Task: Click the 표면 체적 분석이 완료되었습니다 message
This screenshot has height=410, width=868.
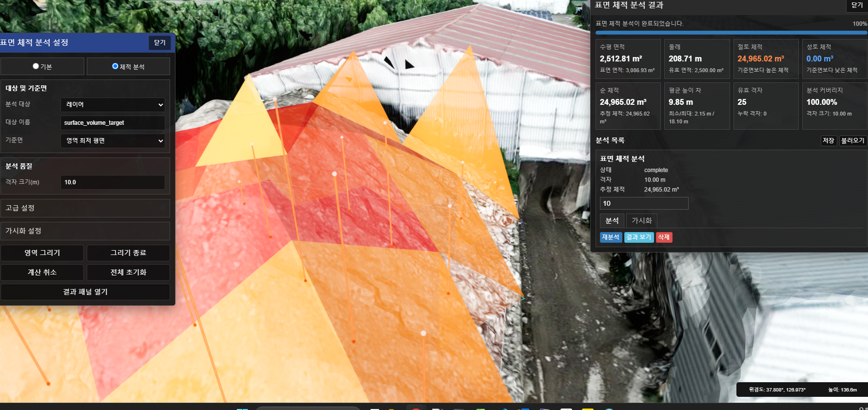Action: point(640,23)
